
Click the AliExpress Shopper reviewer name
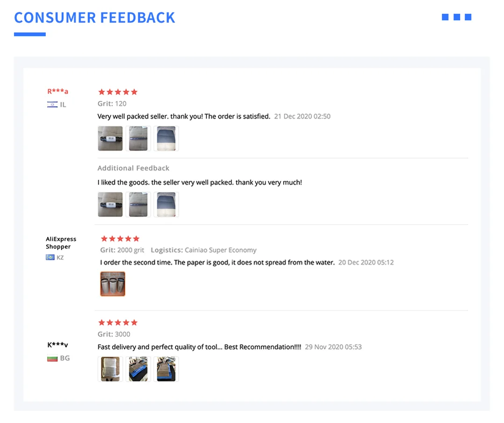[61, 243]
